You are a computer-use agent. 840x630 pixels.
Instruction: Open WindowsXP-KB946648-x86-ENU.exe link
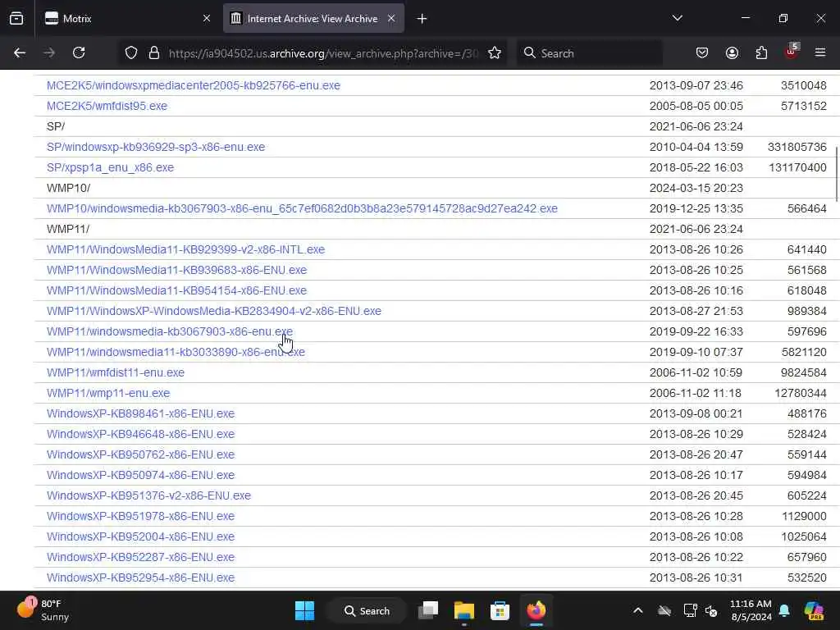coord(140,434)
